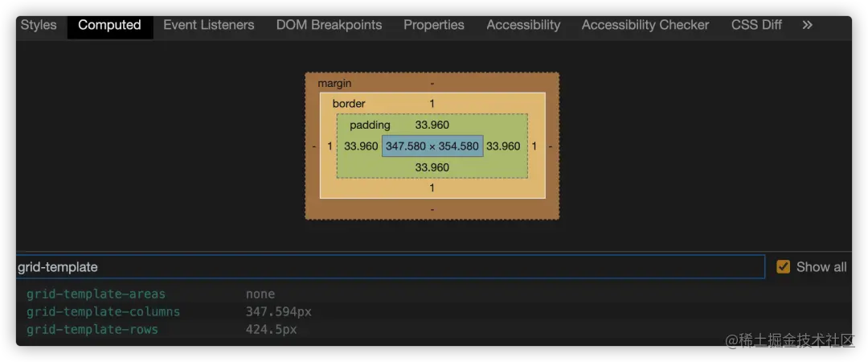868x362 pixels.
Task: Open the Event Listeners tab
Action: tap(209, 25)
